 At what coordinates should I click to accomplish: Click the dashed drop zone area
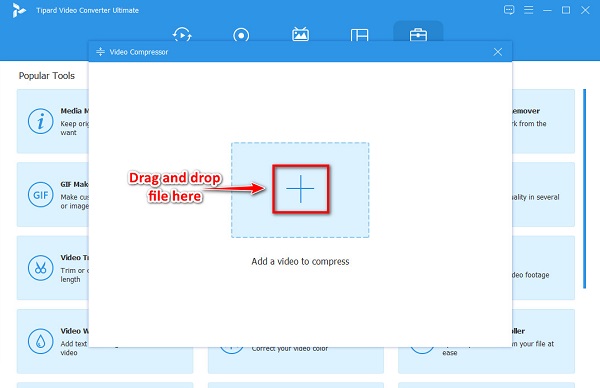point(300,190)
